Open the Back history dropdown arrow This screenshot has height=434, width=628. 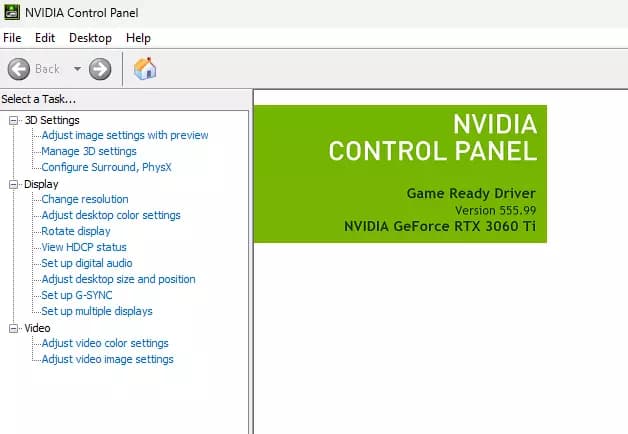(77, 69)
